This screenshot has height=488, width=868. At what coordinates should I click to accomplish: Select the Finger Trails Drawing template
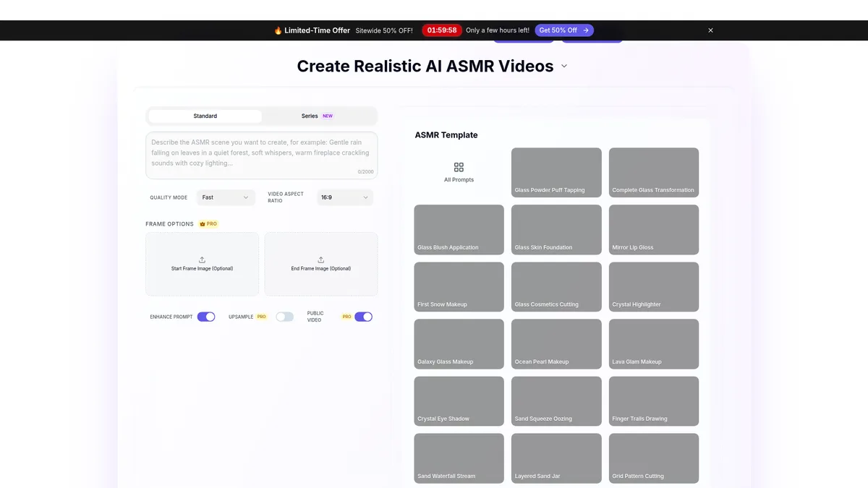654,401
